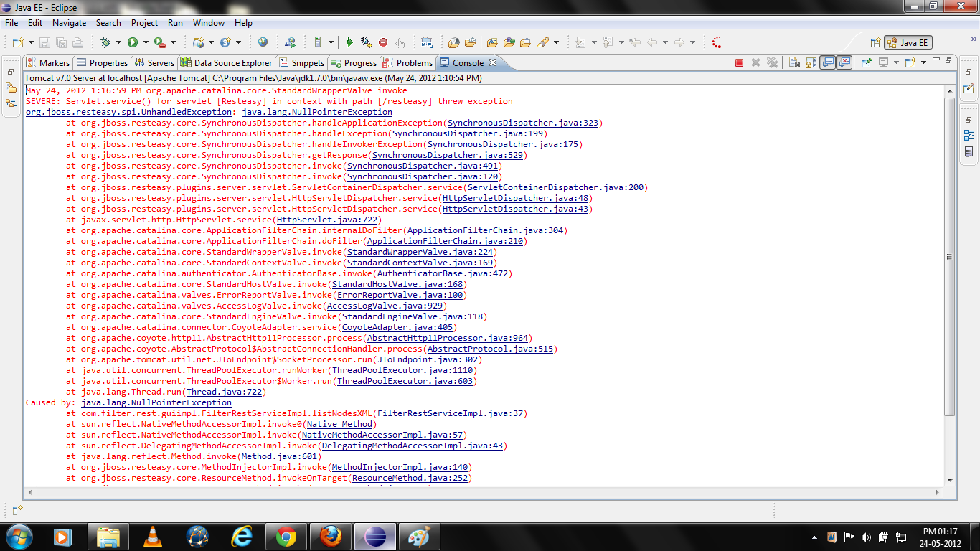The image size is (980, 551).
Task: Open the Open Console dropdown arrow
Action: point(923,62)
